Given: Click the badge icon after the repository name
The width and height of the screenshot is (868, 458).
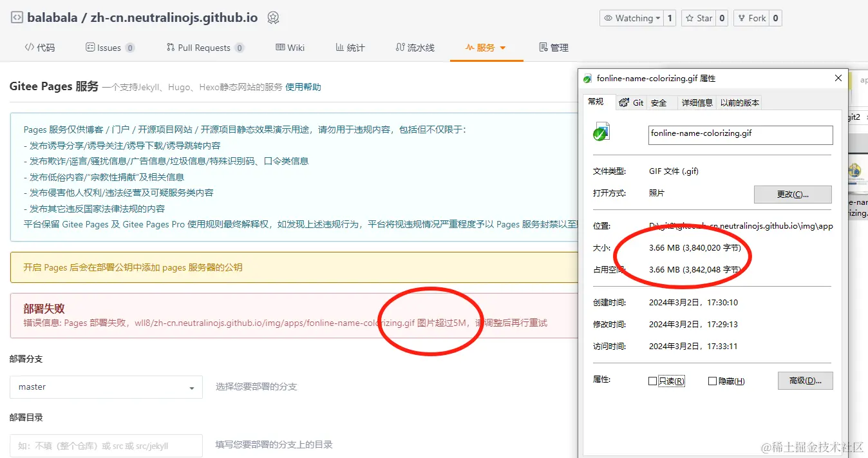Looking at the screenshot, I should [x=273, y=18].
